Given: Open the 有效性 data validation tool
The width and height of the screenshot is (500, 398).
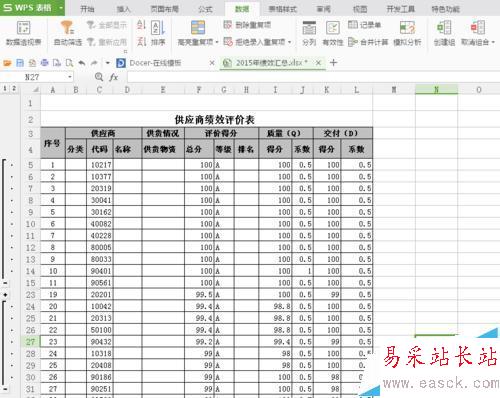Looking at the screenshot, I should click(333, 33).
